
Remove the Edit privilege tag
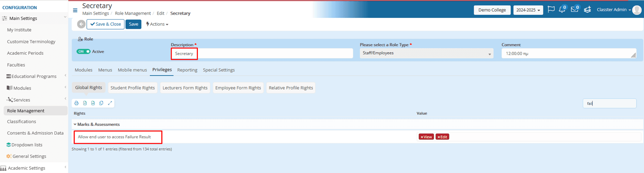click(x=442, y=137)
